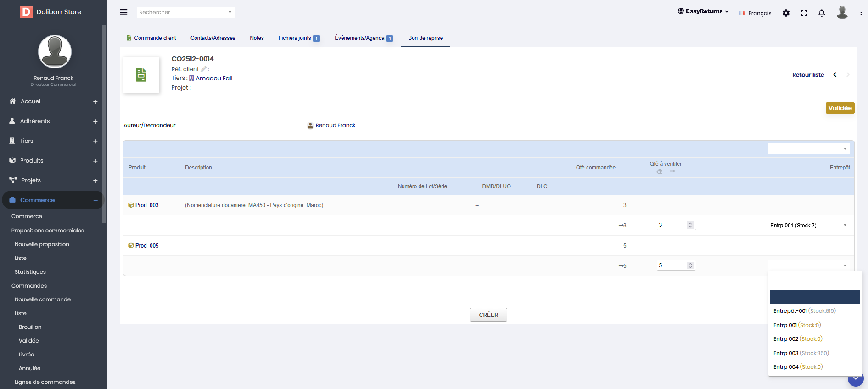Click the eraser icon under Qté à ventiler
This screenshot has height=389, width=868.
659,171
